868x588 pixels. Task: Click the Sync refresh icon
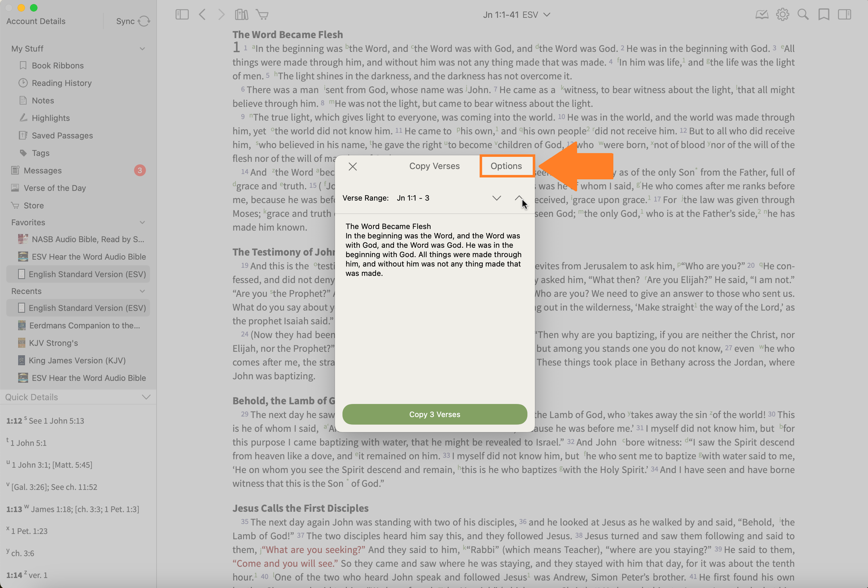coord(144,21)
